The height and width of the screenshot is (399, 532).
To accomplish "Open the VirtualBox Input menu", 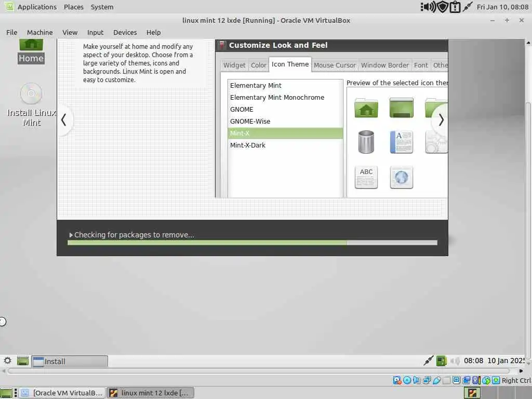I will point(96,33).
